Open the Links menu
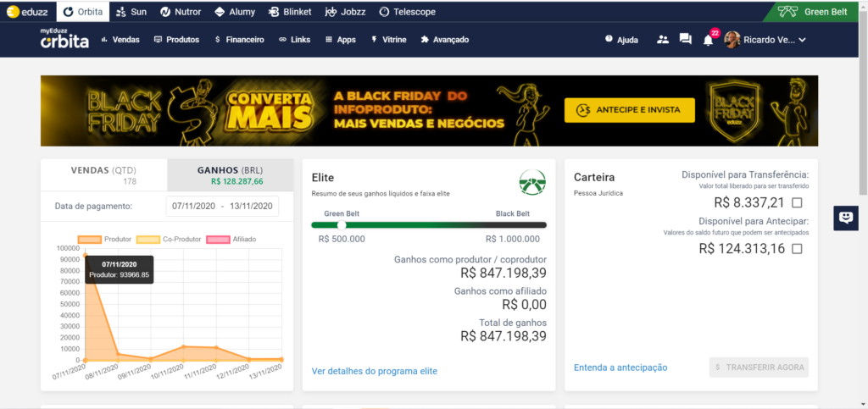868x409 pixels. click(x=294, y=40)
